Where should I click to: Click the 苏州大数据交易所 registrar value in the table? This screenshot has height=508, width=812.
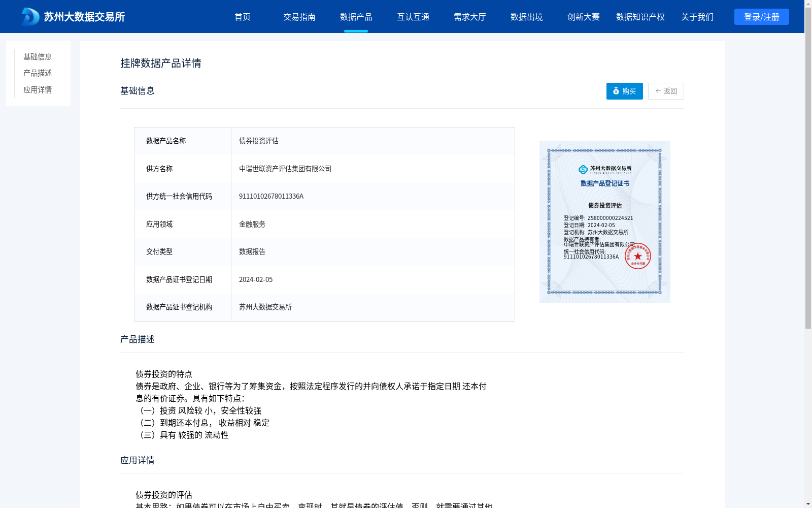(x=265, y=307)
